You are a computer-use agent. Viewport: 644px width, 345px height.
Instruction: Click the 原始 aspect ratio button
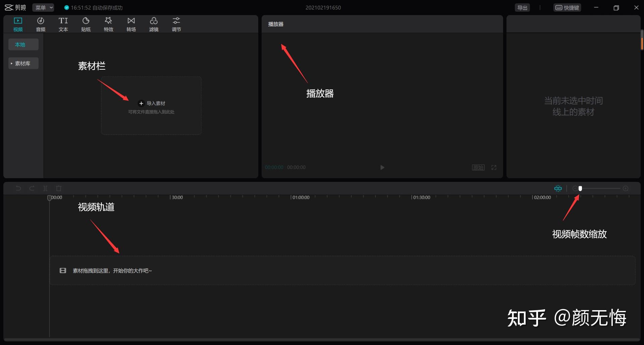(478, 167)
